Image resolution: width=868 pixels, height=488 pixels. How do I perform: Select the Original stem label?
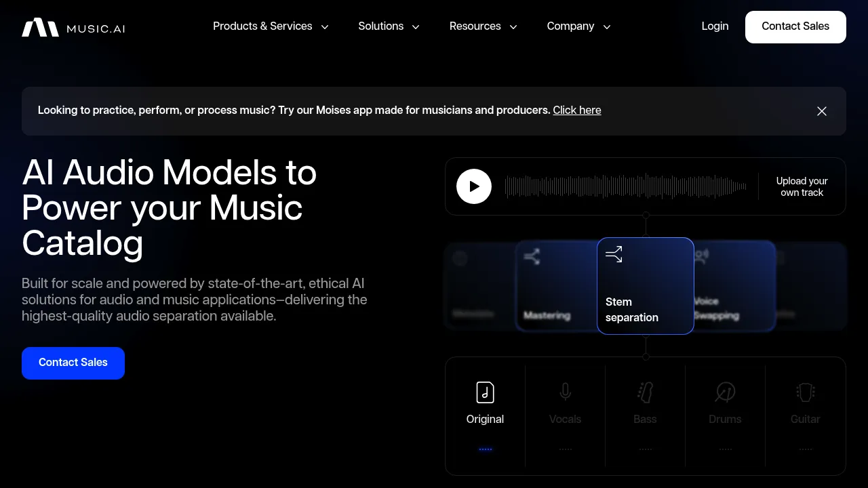(x=485, y=420)
